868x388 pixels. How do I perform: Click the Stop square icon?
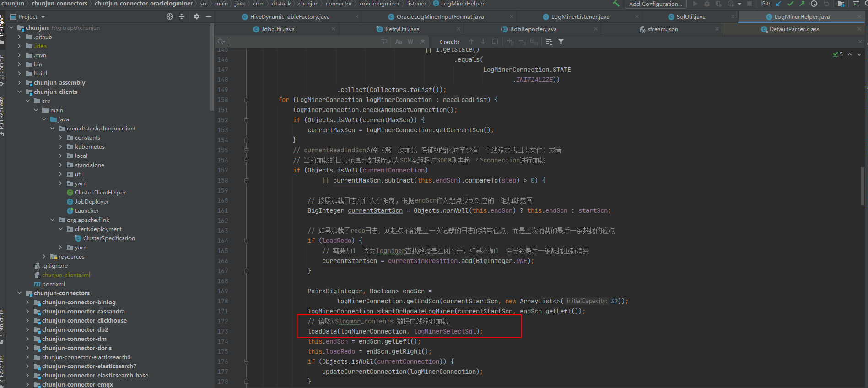click(x=749, y=4)
